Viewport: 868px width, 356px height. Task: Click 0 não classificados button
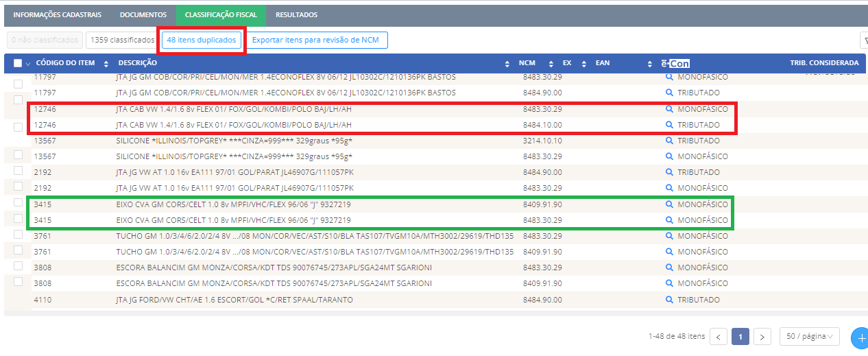coord(44,40)
